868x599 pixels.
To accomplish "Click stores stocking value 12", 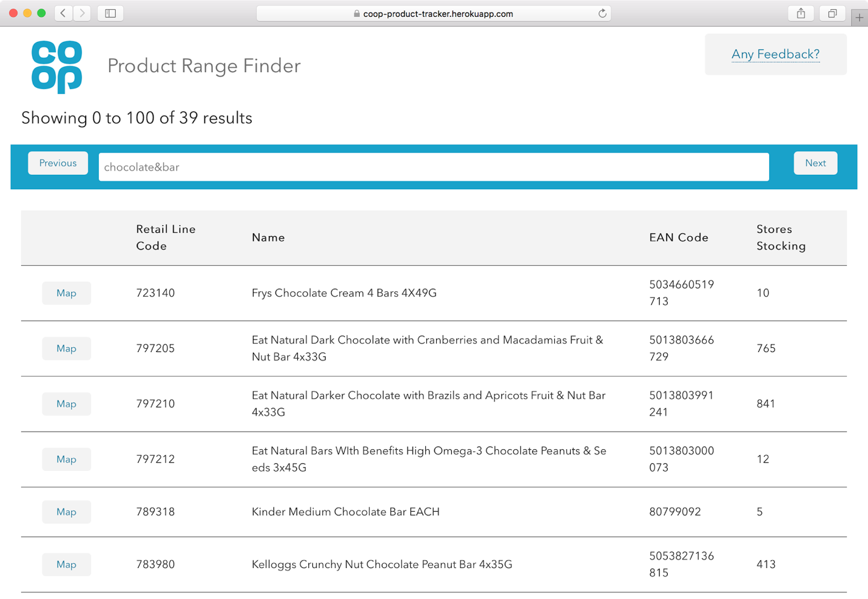I will point(763,459).
